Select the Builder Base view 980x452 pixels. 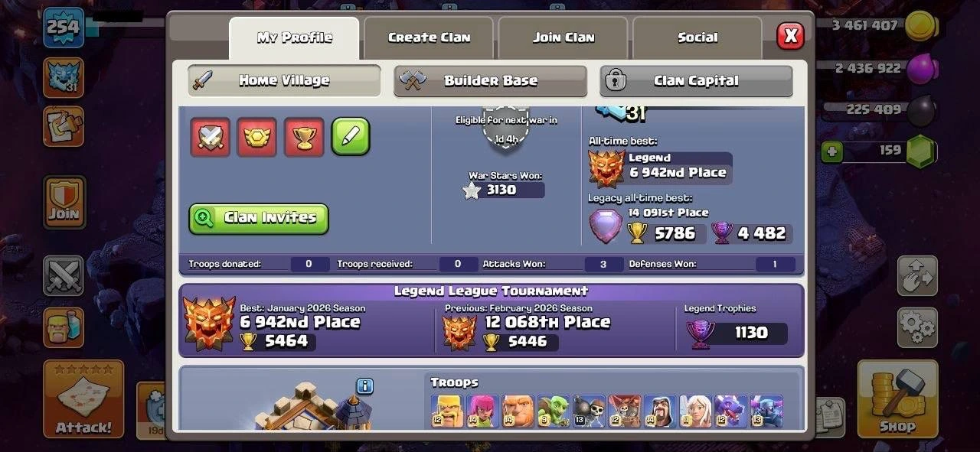tap(491, 80)
